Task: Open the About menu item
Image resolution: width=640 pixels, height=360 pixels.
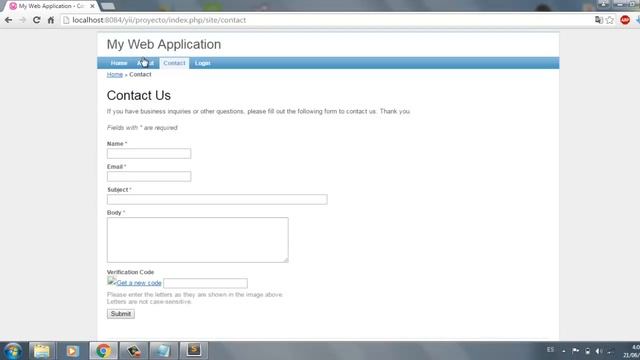Action: (145, 63)
